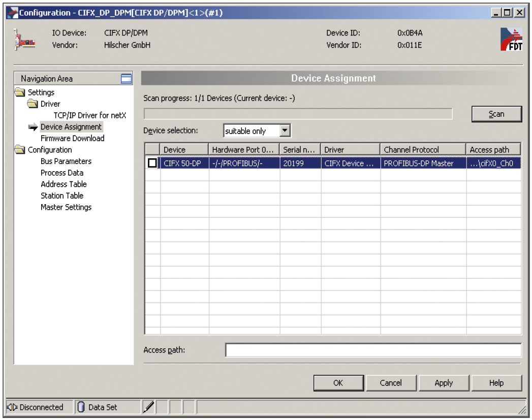This screenshot has width=532, height=420.
Task: Sort by the Access path column header
Action: 493,149
